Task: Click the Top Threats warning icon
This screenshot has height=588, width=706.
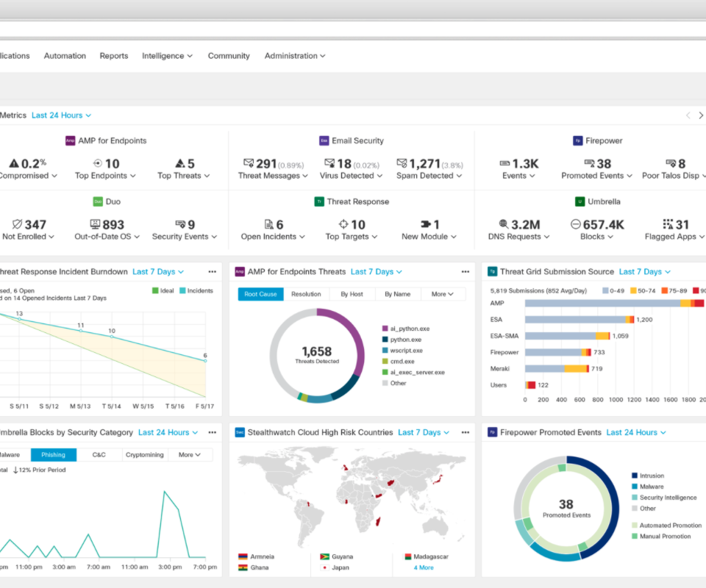Action: [180, 163]
